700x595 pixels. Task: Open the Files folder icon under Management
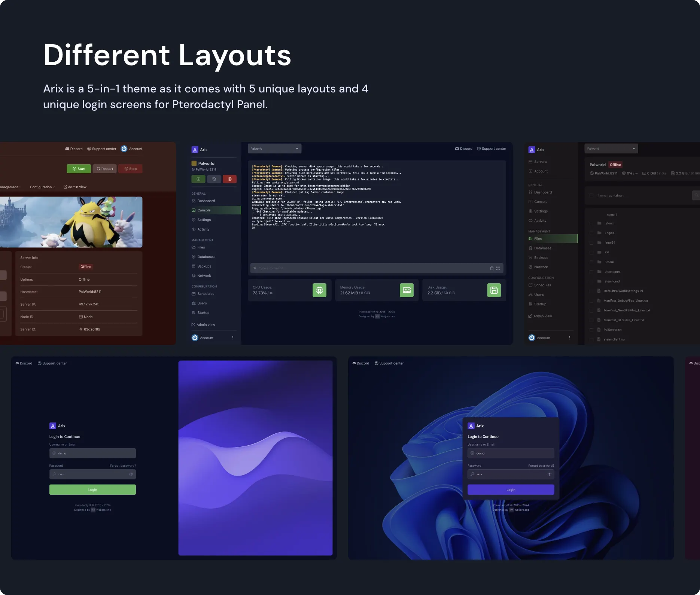(x=194, y=247)
